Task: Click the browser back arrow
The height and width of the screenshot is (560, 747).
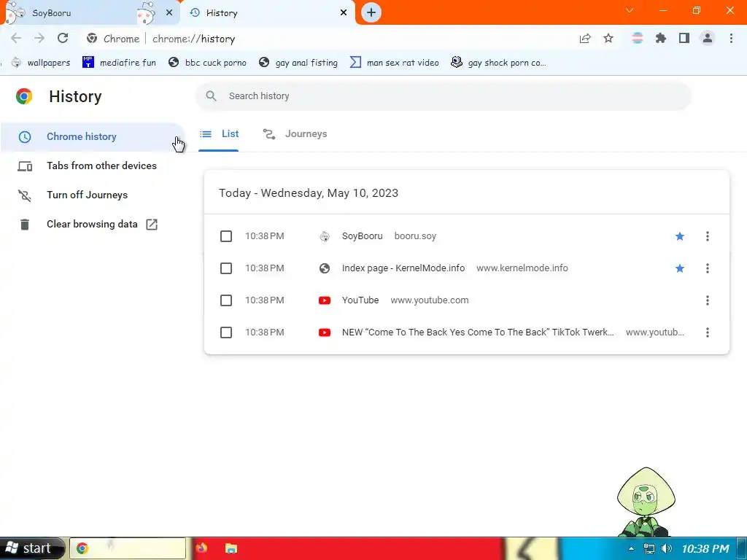Action: coord(16,39)
